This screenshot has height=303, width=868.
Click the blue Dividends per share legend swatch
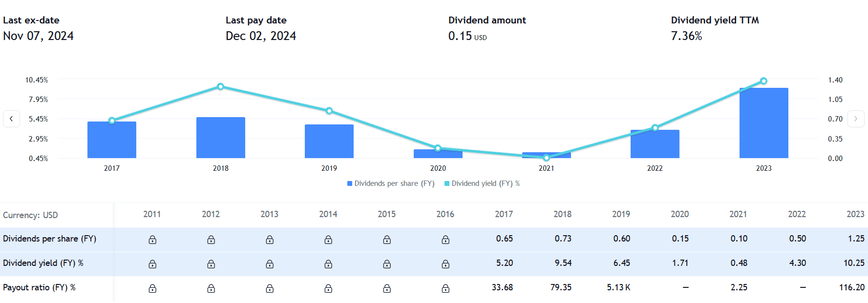click(350, 183)
